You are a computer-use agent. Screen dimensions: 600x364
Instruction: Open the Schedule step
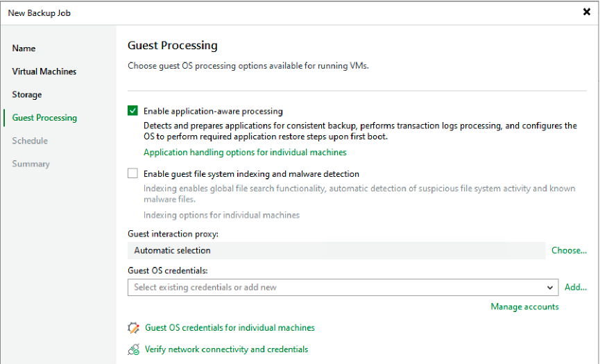30,141
